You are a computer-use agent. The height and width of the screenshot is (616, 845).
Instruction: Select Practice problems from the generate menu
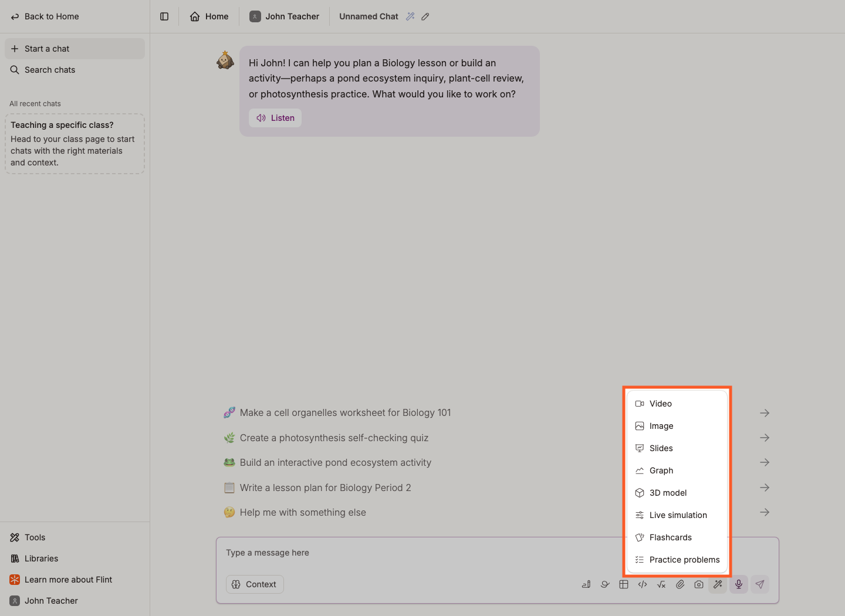pyautogui.click(x=677, y=560)
